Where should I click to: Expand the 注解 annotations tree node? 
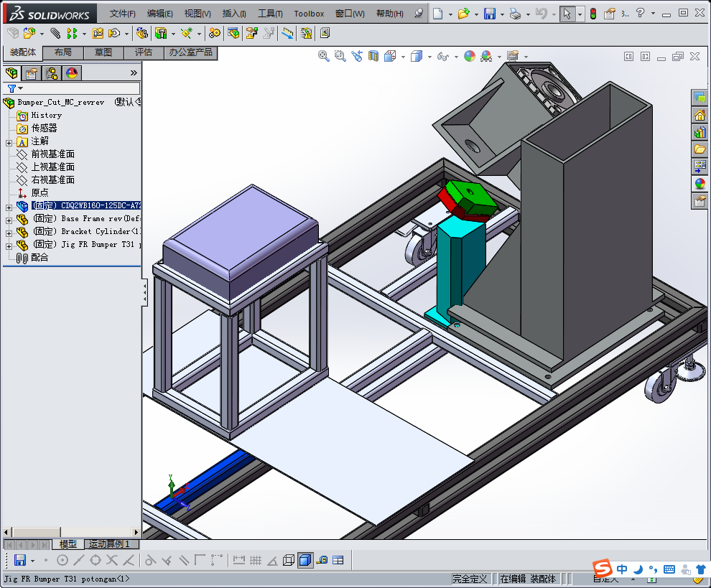(9, 141)
